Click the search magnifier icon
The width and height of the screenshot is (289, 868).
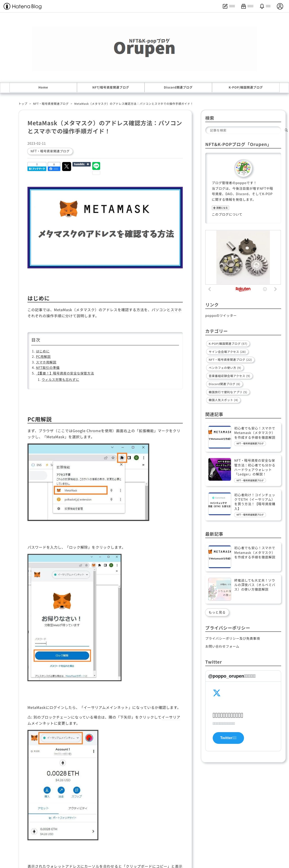tap(286, 130)
